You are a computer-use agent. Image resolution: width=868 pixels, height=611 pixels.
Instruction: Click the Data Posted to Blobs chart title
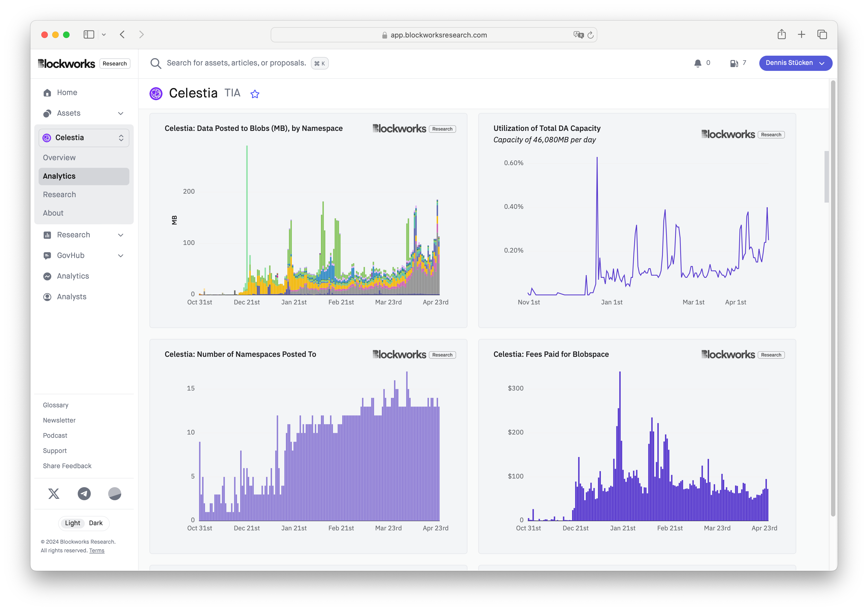(253, 128)
